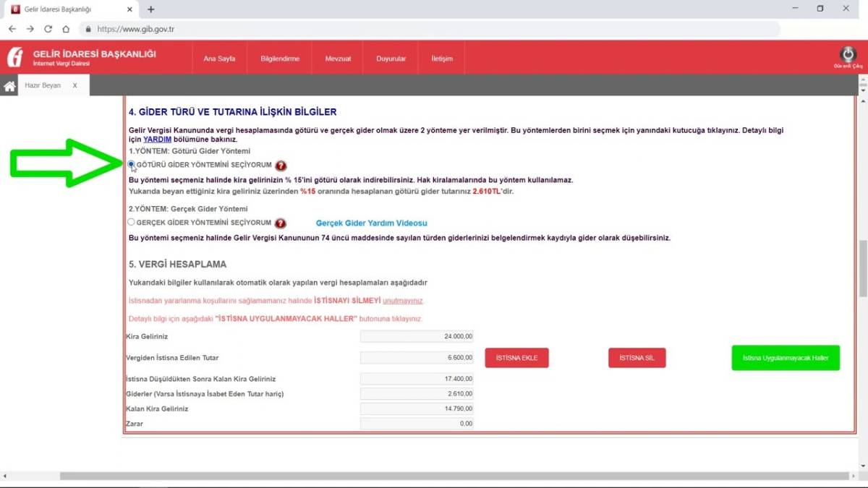Screen dimensions: 868x488
Task: Open the Mevzuat menu item
Action: coord(338,59)
